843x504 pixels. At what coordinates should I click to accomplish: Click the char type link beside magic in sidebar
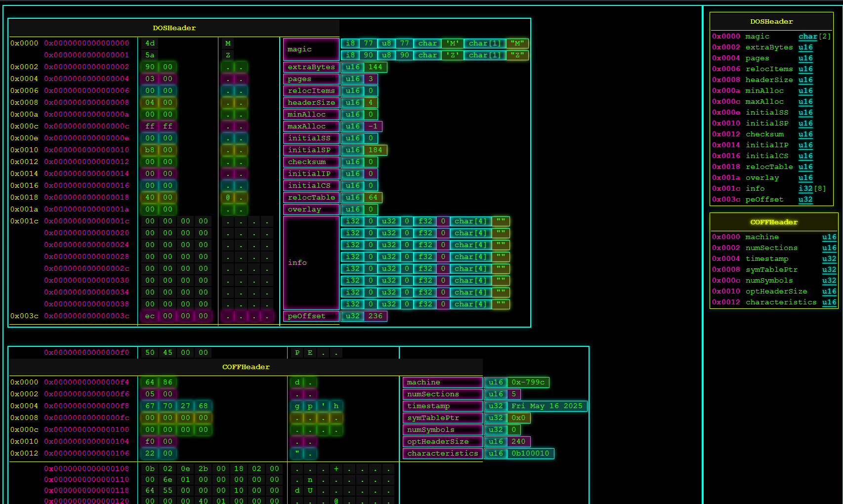click(x=807, y=37)
